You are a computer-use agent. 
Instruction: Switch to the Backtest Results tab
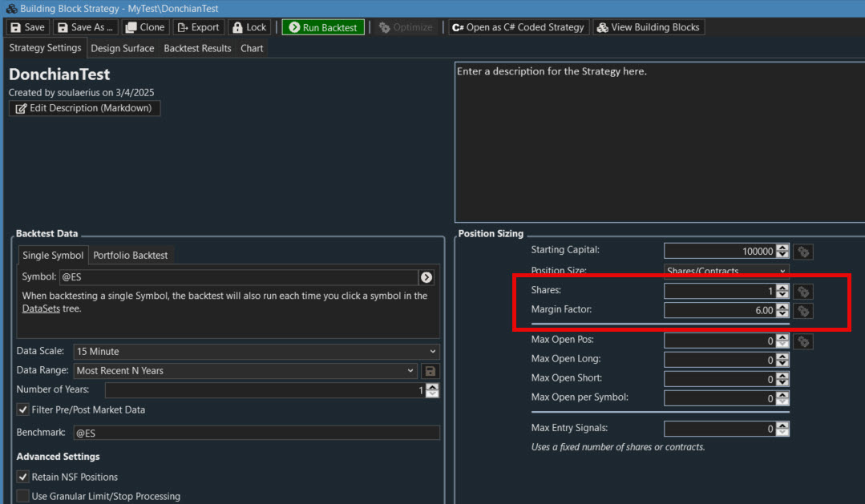coord(197,48)
